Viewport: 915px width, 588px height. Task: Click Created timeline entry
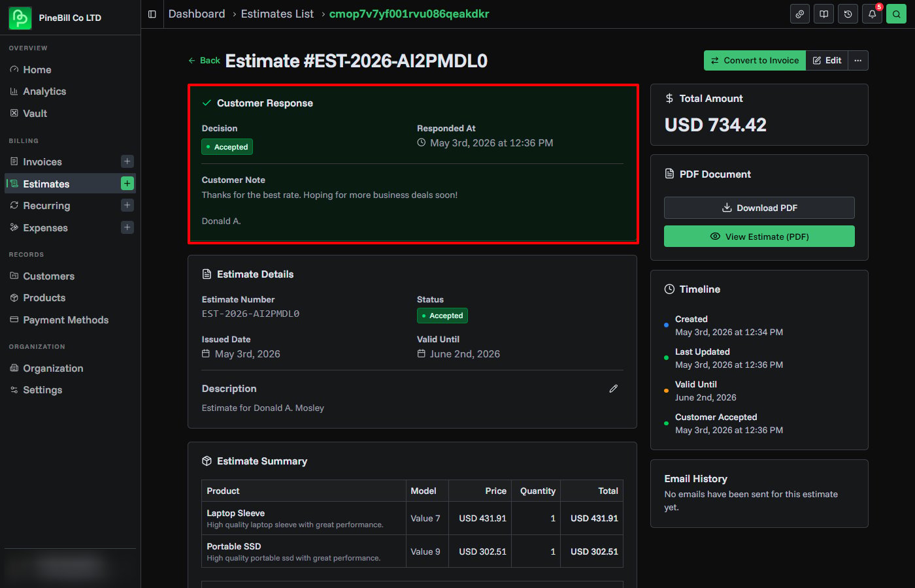click(729, 325)
